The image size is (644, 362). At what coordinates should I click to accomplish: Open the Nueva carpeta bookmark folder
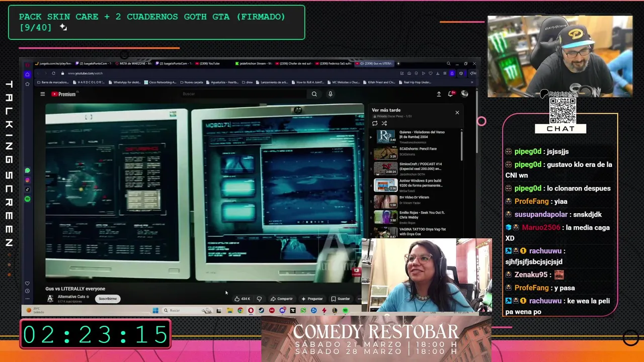191,82
